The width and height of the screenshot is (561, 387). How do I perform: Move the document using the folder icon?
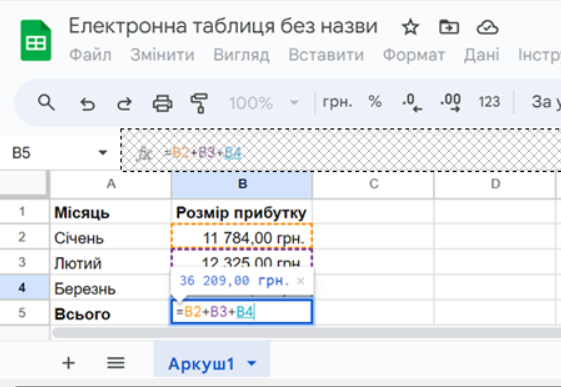[449, 27]
